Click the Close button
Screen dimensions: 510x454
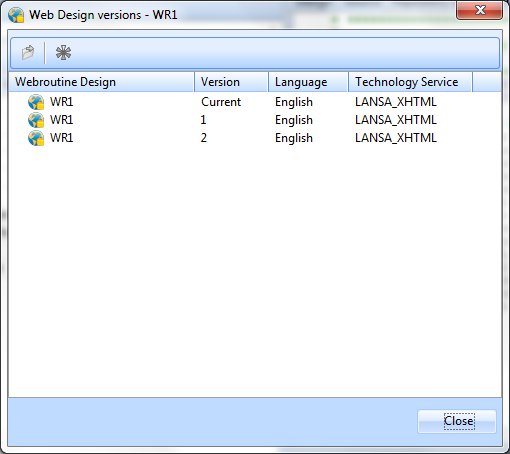click(x=457, y=421)
